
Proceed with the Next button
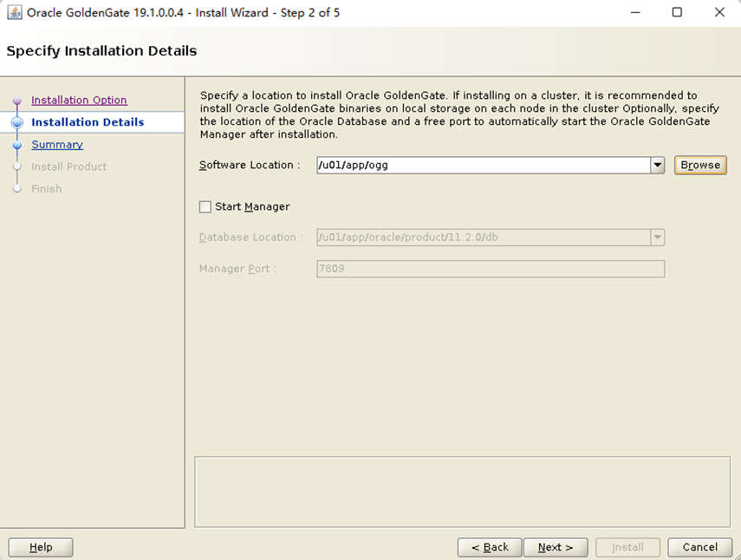[556, 547]
